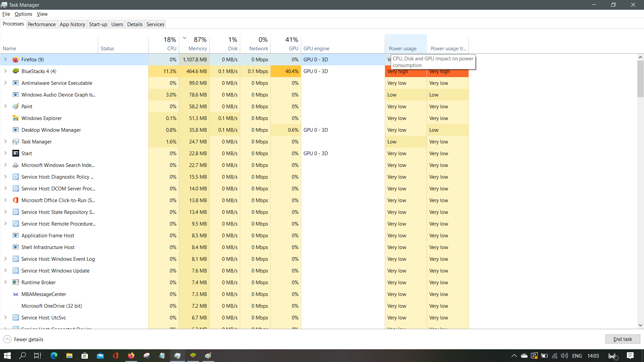Viewport: 644px width, 362px height.
Task: Open the Options menu
Action: pyautogui.click(x=23, y=14)
